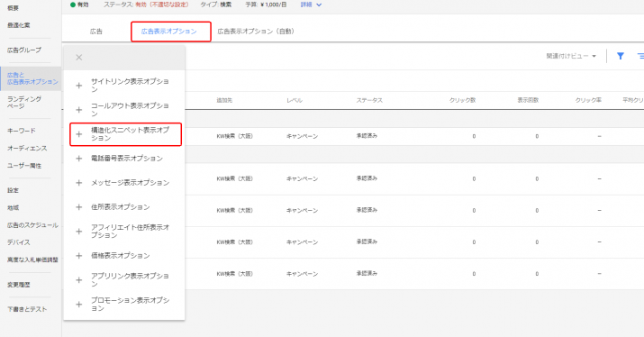
Task: Sort by the レベル column header
Action: click(x=295, y=100)
